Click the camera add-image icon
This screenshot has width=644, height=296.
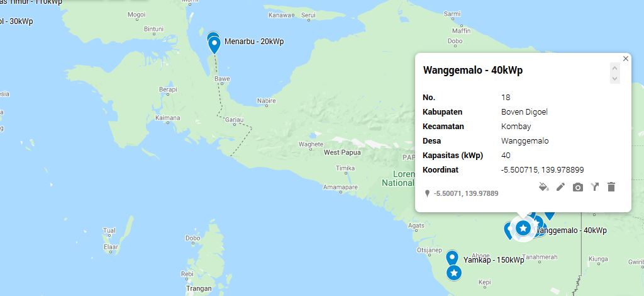(x=578, y=188)
